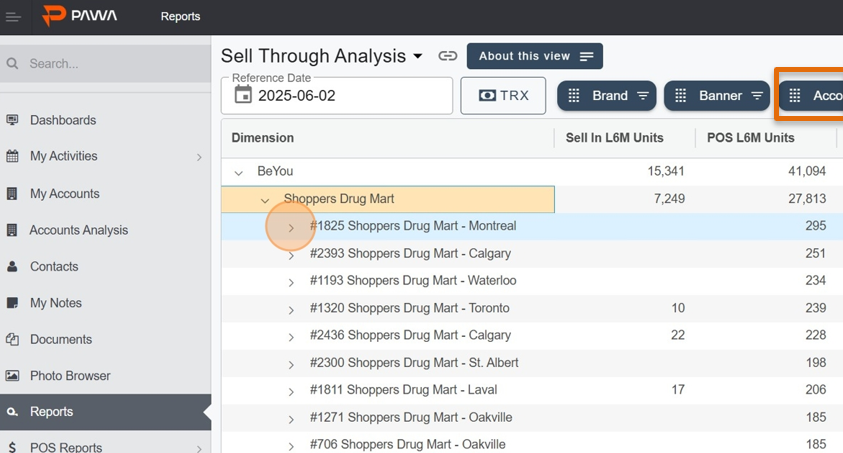The height and width of the screenshot is (453, 843).
Task: Collapse the BeYou row
Action: coord(239,172)
